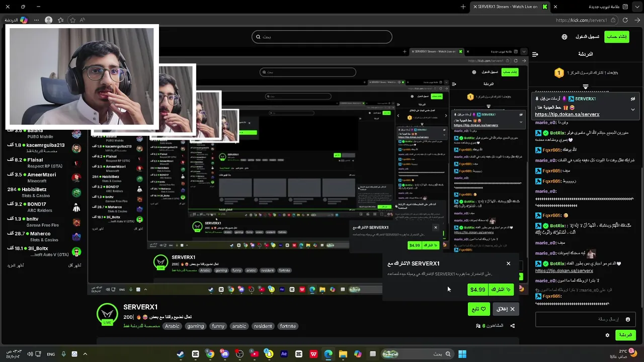This screenshot has width=644, height=362.
Task: Click the browser address bar URL
Action: [x=582, y=20]
